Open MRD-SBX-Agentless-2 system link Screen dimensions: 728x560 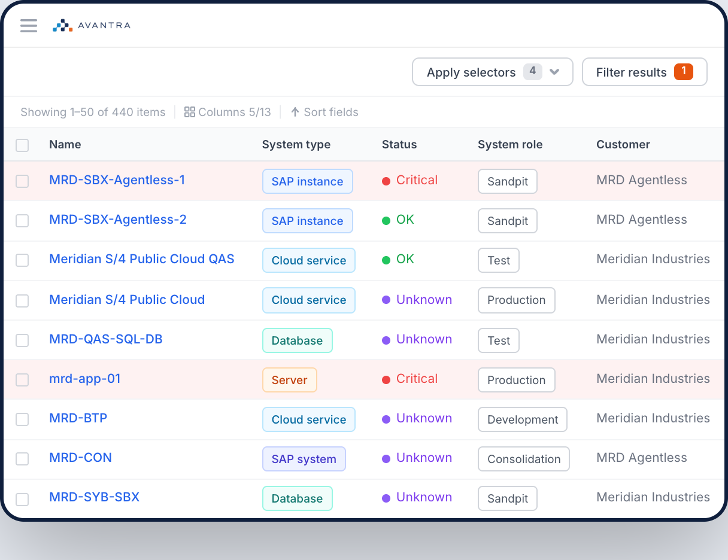tap(118, 220)
